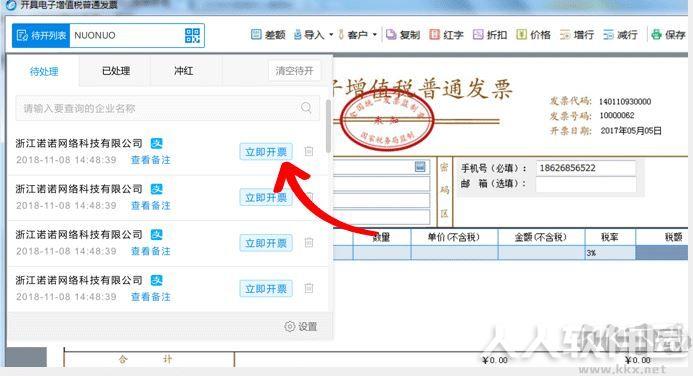Click the 税额 column header

pyautogui.click(x=662, y=237)
